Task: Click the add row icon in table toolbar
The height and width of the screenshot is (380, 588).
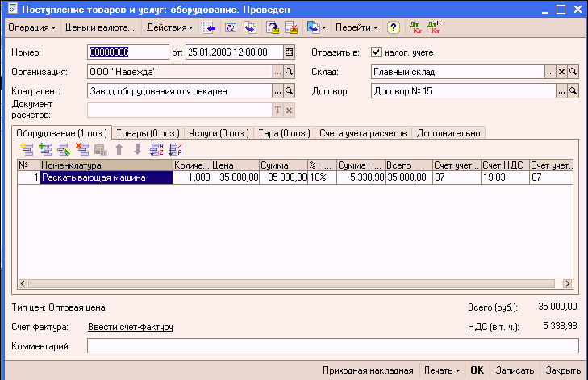Action: [x=27, y=149]
